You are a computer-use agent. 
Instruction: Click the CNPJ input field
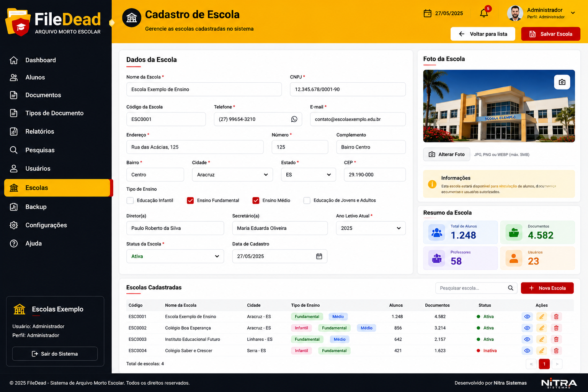(348, 89)
